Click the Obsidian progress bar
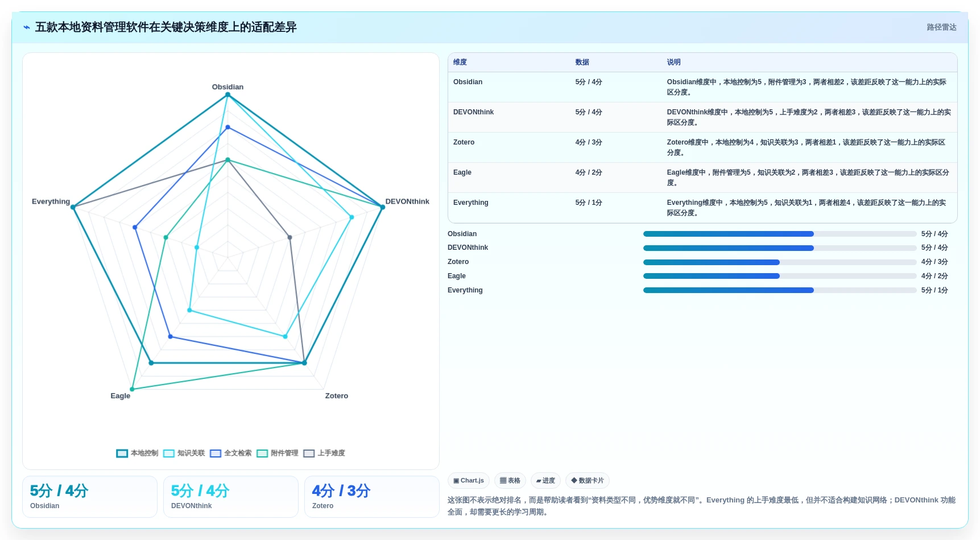The height and width of the screenshot is (540, 980). [x=780, y=234]
